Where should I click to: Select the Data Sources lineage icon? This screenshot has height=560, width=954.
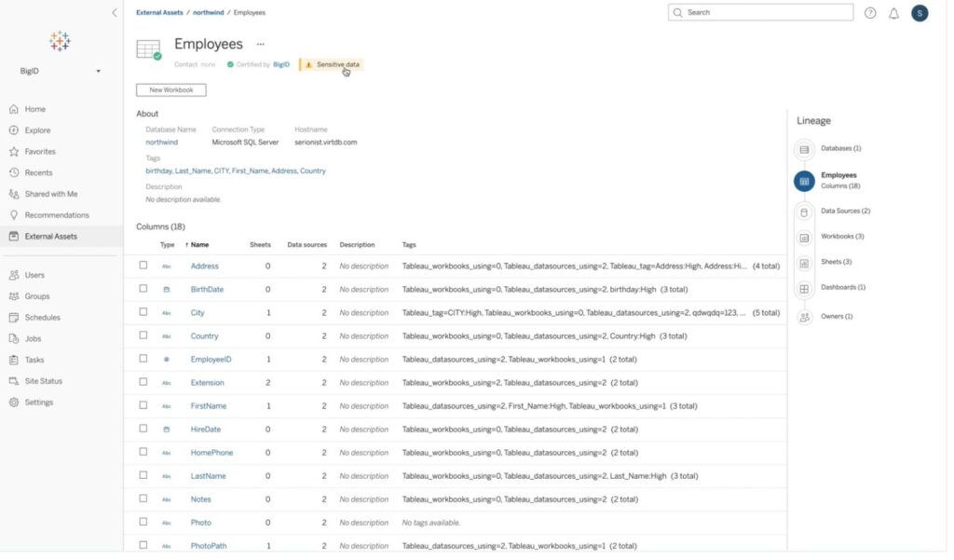pos(804,212)
